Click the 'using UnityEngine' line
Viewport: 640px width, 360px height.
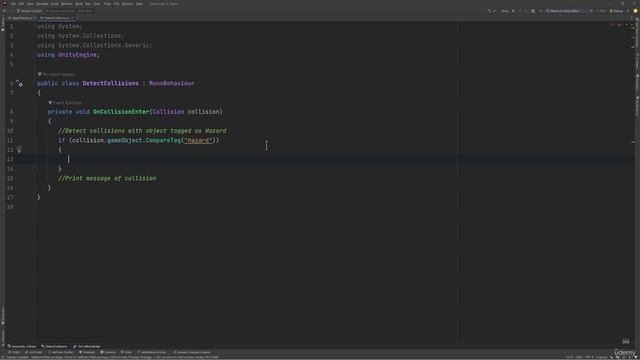68,55
